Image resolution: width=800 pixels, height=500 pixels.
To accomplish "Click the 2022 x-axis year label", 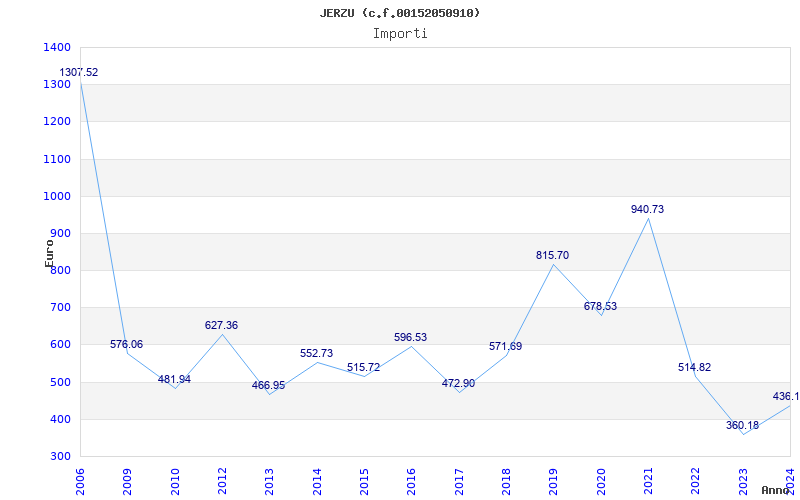I will (x=696, y=482).
